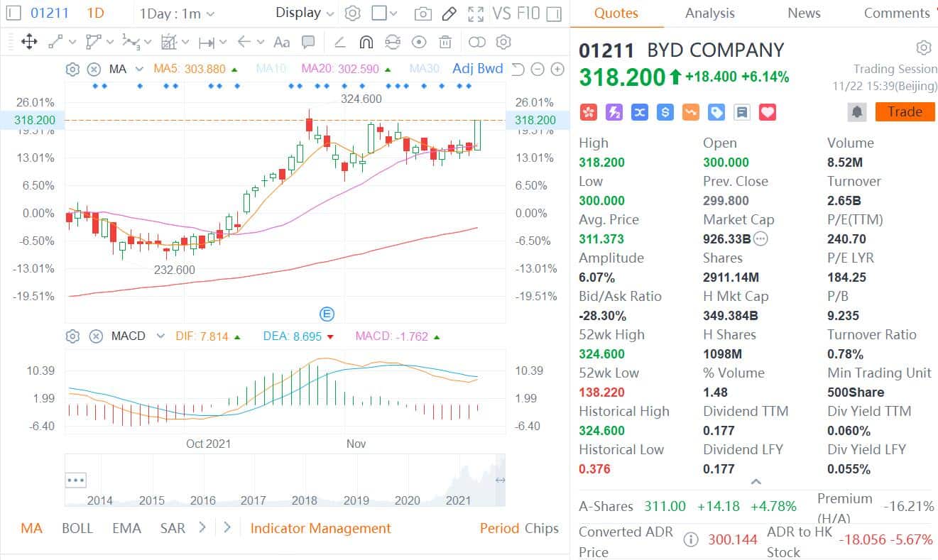938x560 pixels.
Task: Remove the MACD indicator via its close icon
Action: 96,336
